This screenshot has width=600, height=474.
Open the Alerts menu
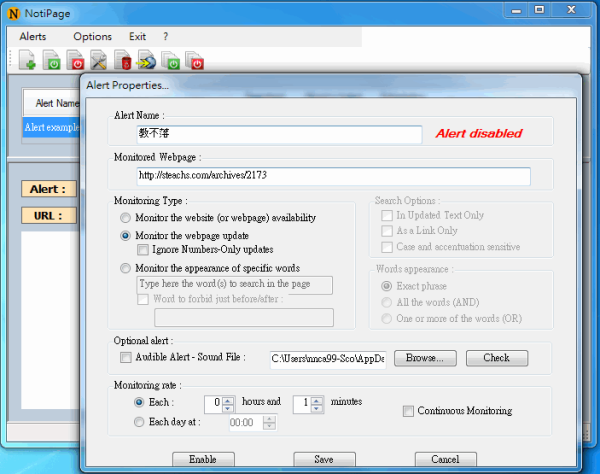point(33,36)
